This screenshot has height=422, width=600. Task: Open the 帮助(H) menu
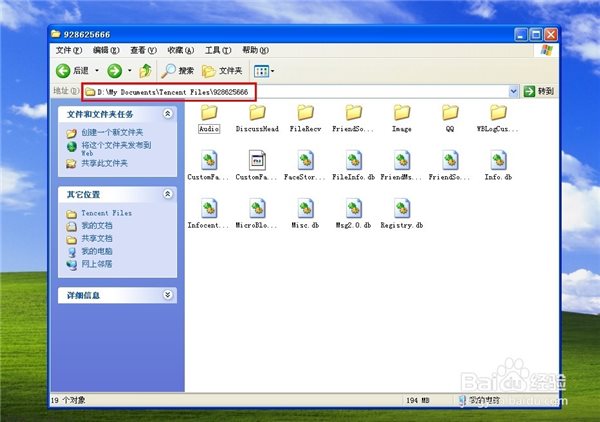[x=255, y=50]
